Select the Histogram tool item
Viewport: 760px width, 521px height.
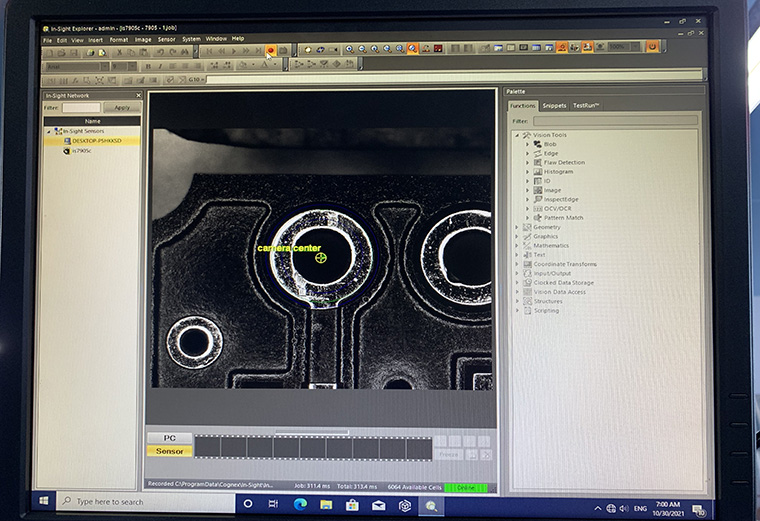point(558,172)
